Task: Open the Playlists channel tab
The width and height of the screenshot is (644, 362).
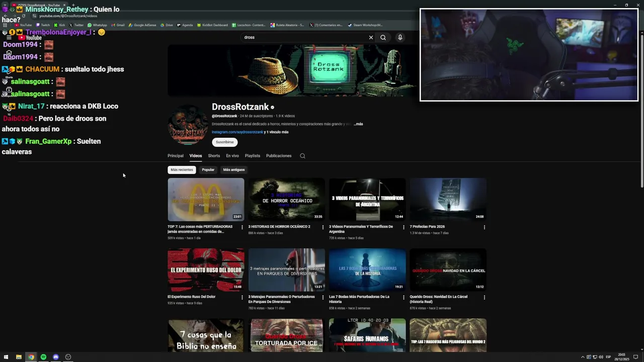Action: (x=253, y=156)
